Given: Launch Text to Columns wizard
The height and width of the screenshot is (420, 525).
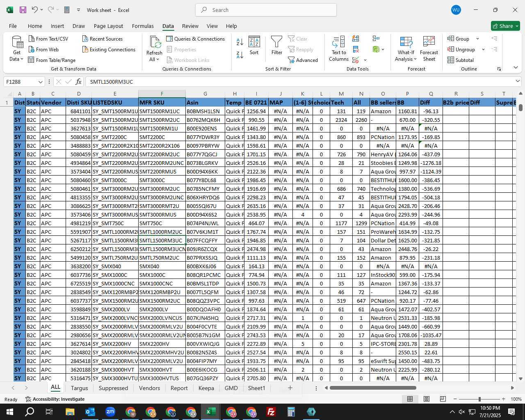Looking at the screenshot, I should tap(339, 48).
